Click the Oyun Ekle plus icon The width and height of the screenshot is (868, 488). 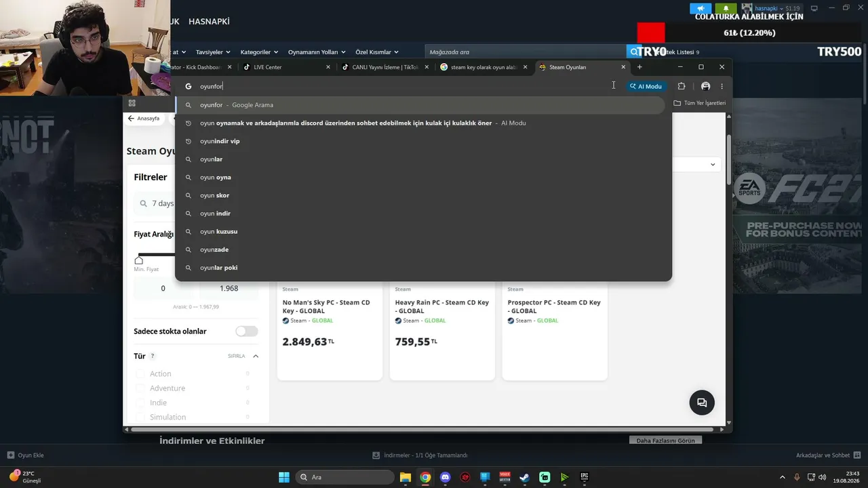(x=10, y=455)
